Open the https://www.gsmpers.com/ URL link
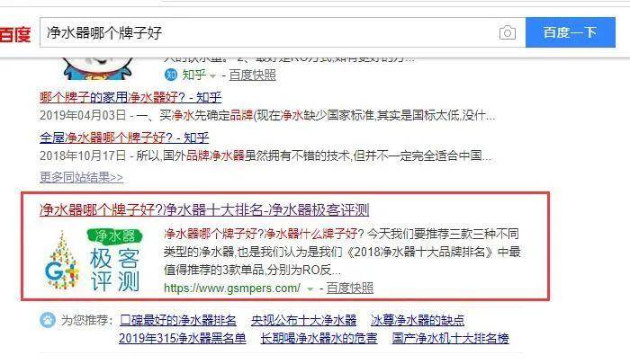Screen dimensions: 630x364 click(x=232, y=289)
